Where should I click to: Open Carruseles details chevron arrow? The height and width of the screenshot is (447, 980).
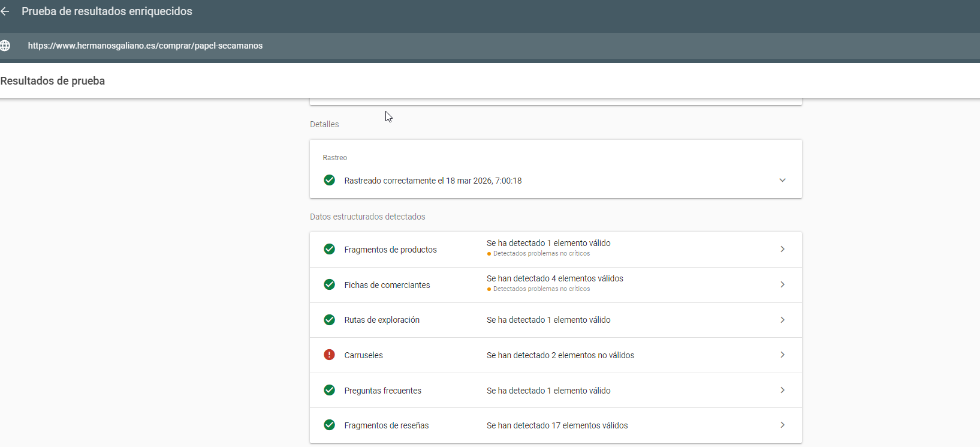pyautogui.click(x=782, y=355)
